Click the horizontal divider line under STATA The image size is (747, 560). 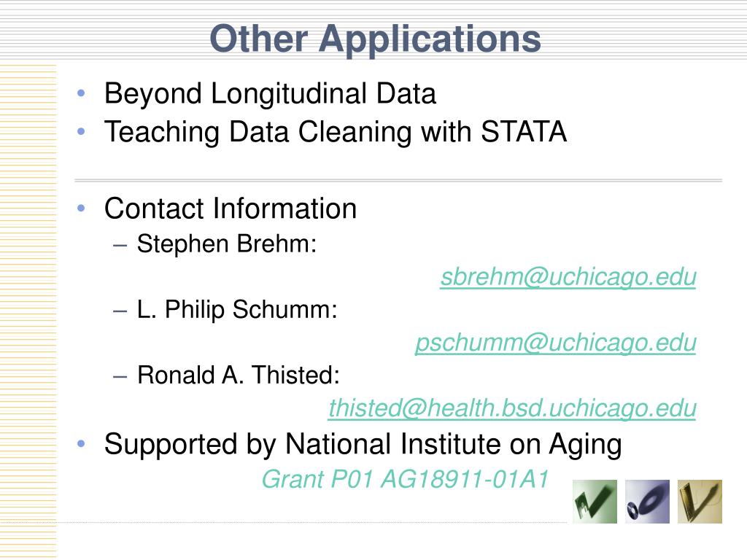click(x=398, y=181)
